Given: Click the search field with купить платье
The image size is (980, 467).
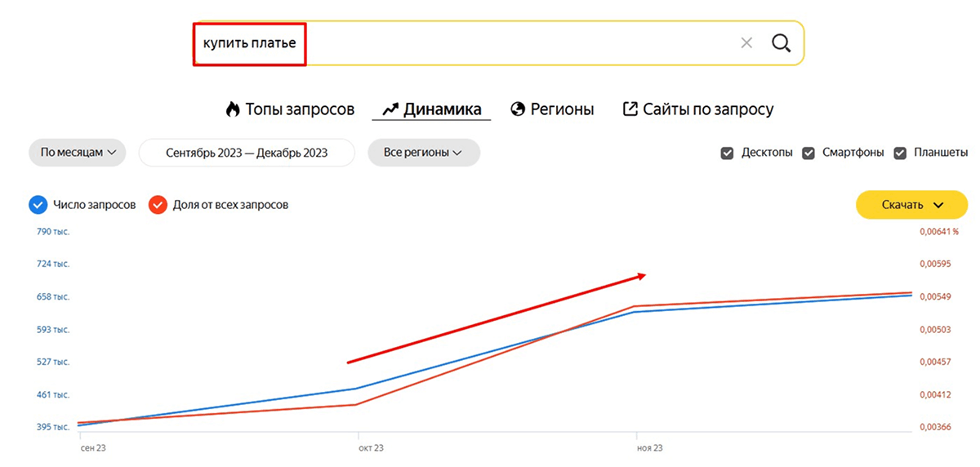Looking at the screenshot, I should pos(490,43).
